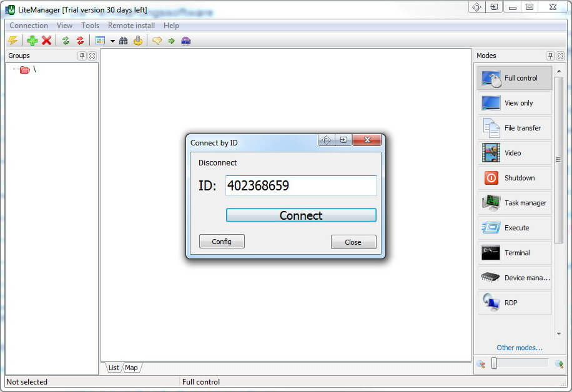The height and width of the screenshot is (392, 572).
Task: Choose RDP mode
Action: point(515,303)
